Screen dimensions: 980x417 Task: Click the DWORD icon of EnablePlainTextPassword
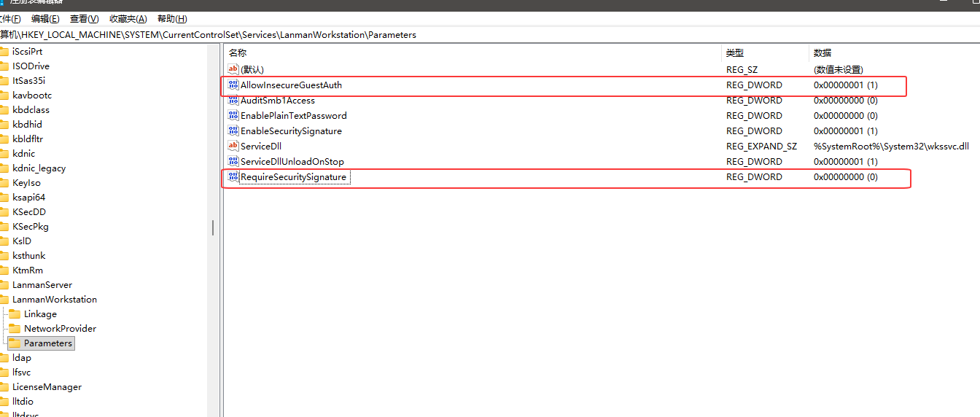(x=233, y=115)
